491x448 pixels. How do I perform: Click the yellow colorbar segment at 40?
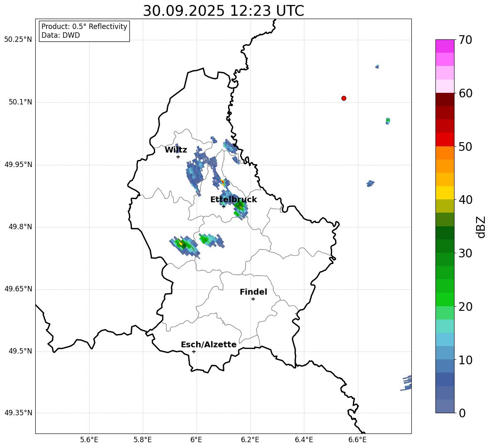click(x=445, y=193)
